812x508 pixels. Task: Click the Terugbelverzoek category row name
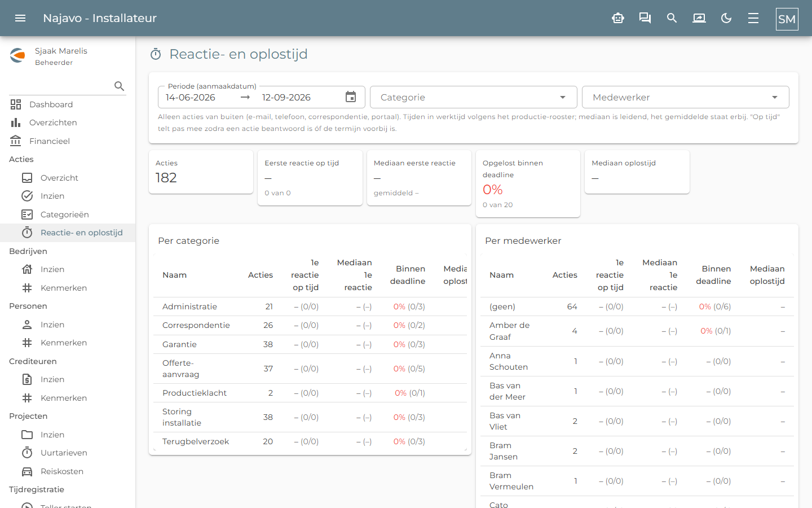click(x=196, y=441)
